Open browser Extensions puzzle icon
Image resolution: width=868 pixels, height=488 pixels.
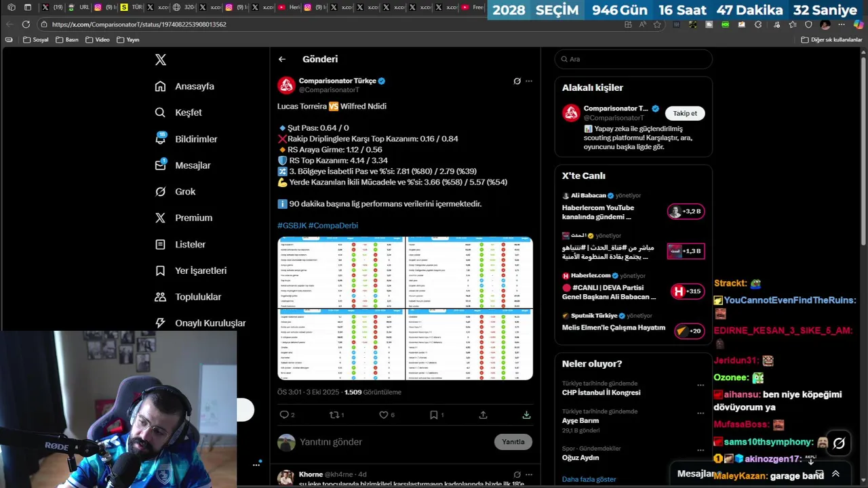(758, 24)
